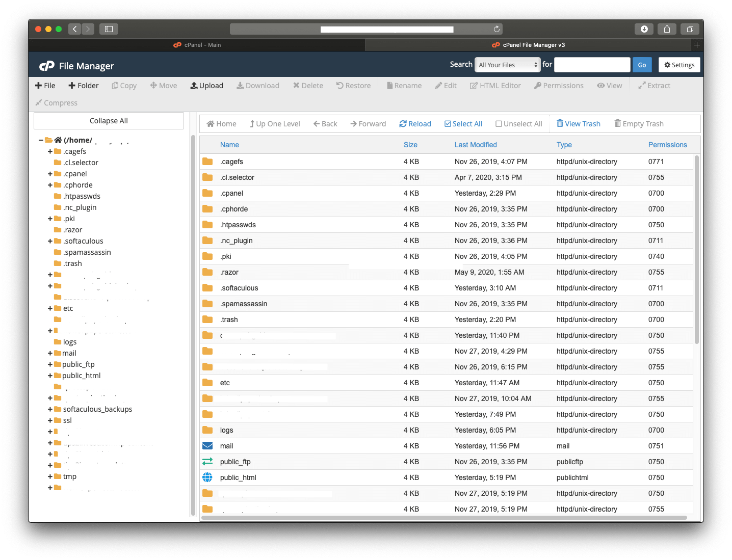Expand the mail tree node
The image size is (732, 560).
[50, 353]
